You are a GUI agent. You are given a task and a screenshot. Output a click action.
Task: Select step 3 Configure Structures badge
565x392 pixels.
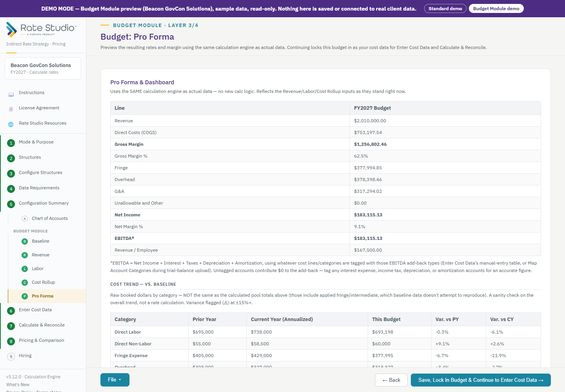(x=11, y=174)
